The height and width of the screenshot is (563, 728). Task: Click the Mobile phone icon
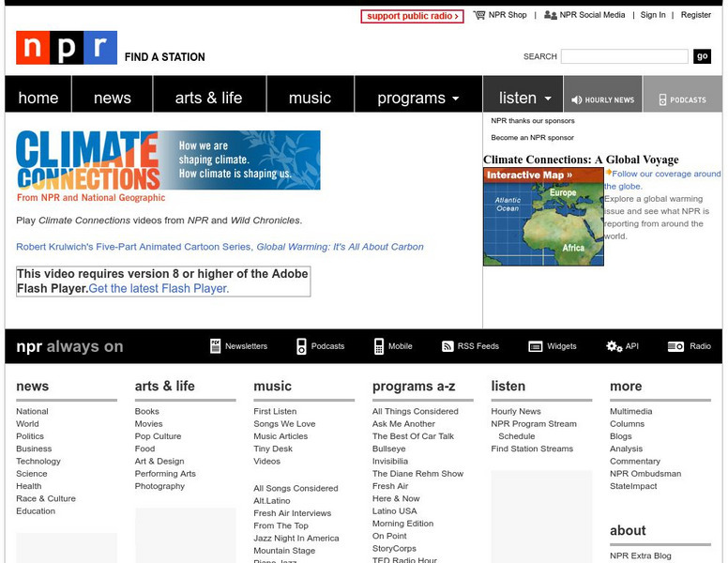(x=379, y=346)
